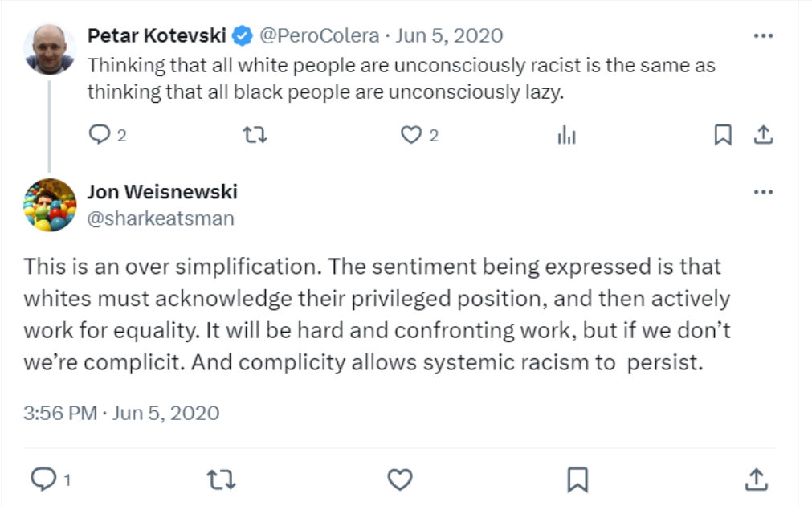Click the Petar Kotevski display name
The image size is (812, 506).
(x=157, y=35)
